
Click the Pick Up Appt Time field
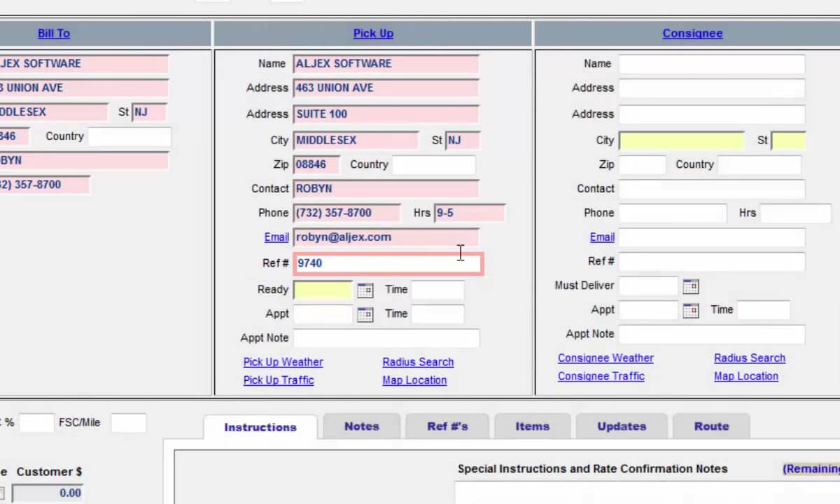click(437, 314)
